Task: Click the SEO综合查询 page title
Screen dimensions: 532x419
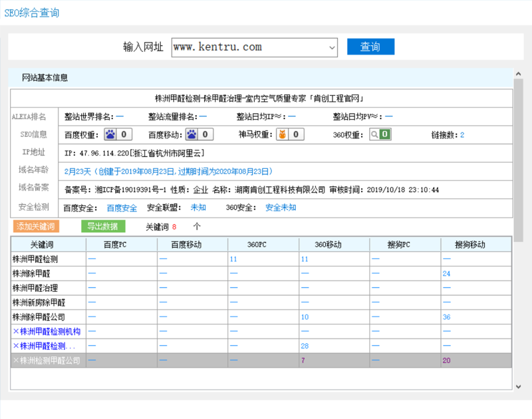Action: (x=32, y=13)
